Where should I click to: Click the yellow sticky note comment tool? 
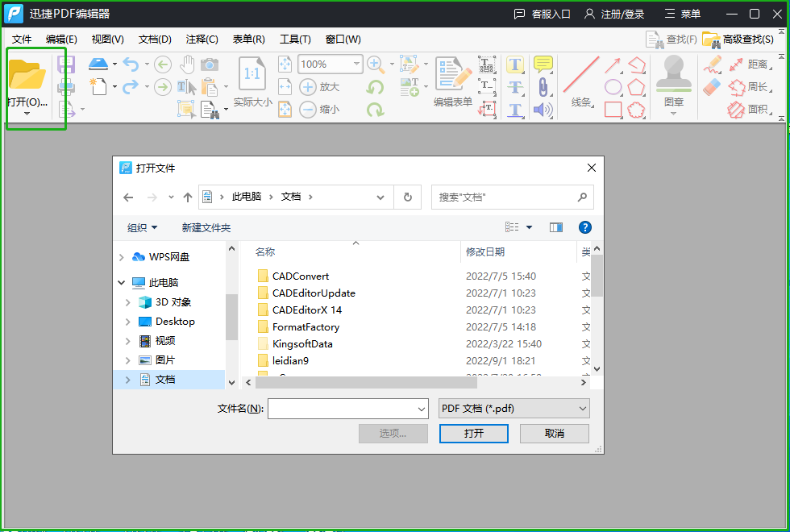(x=543, y=64)
